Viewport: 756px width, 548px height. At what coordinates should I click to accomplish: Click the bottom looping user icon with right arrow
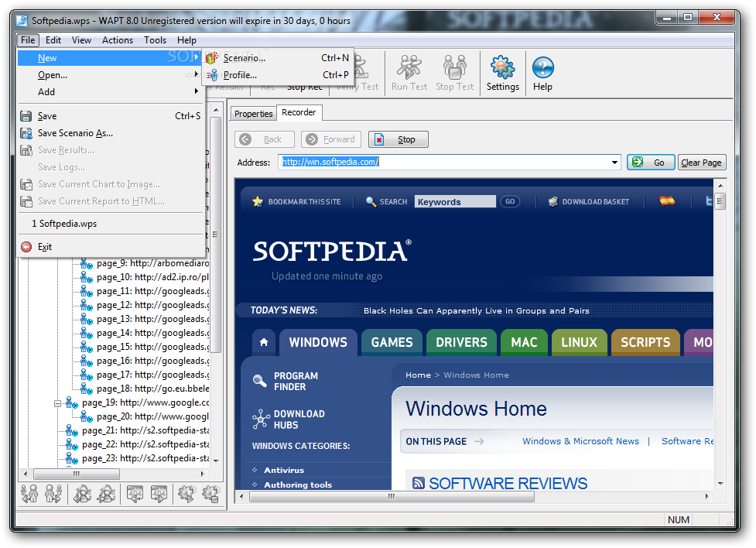pyautogui.click(x=106, y=494)
